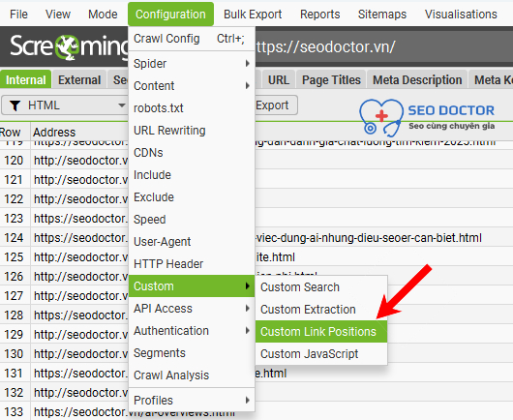
Task: Open the Sitemaps menu
Action: click(x=382, y=15)
